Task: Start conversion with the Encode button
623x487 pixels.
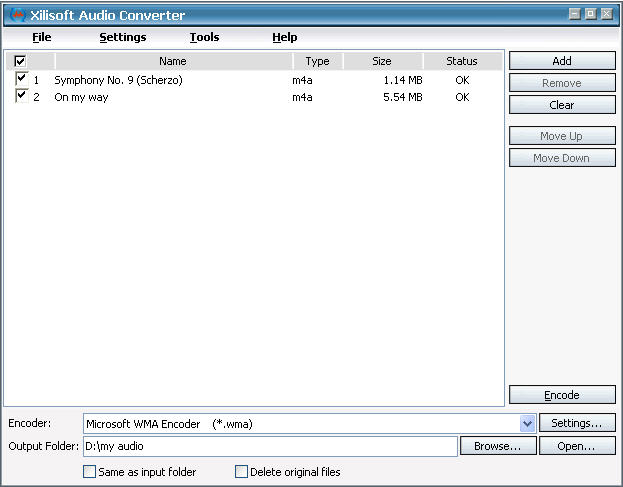Action: [x=562, y=395]
